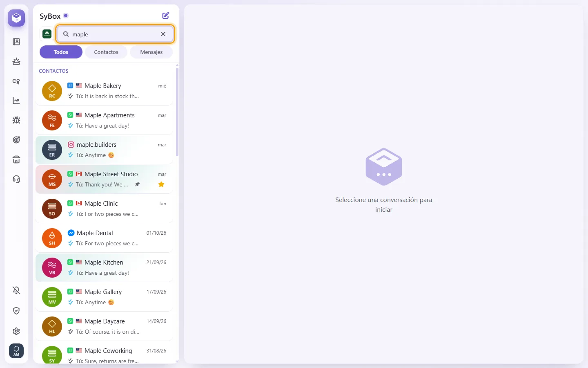Open the maple.builders conversation
588x368 pixels.
[104, 150]
